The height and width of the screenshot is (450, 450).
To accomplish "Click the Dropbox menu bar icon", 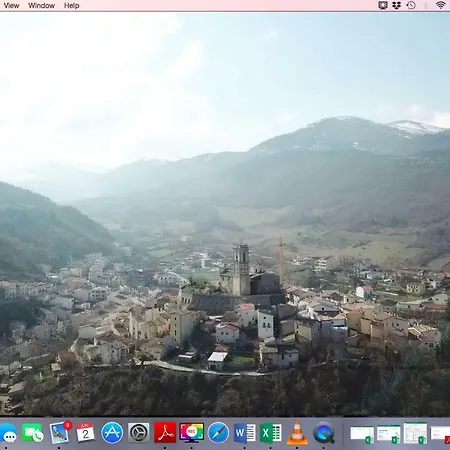I will [x=396, y=5].
